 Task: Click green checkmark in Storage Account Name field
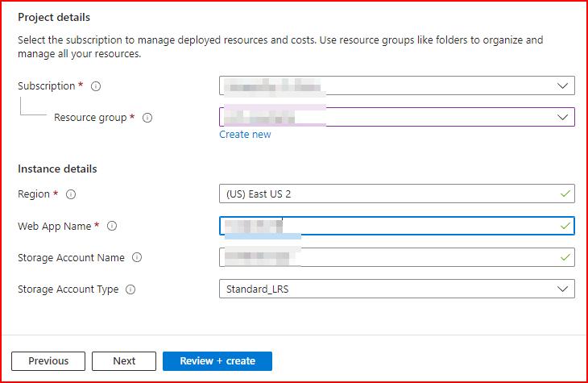click(565, 257)
